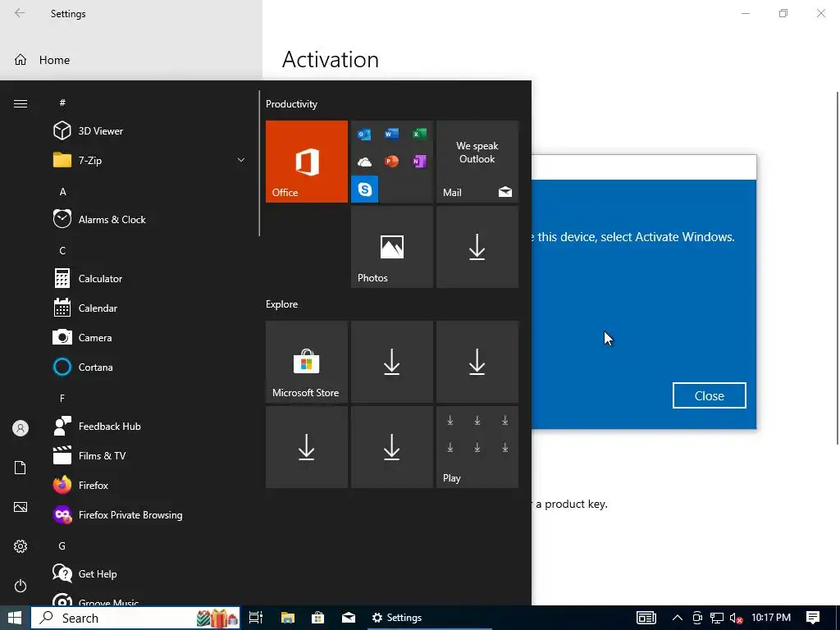Image resolution: width=840 pixels, height=630 pixels.
Task: Open the Mail tile
Action: [477, 162]
